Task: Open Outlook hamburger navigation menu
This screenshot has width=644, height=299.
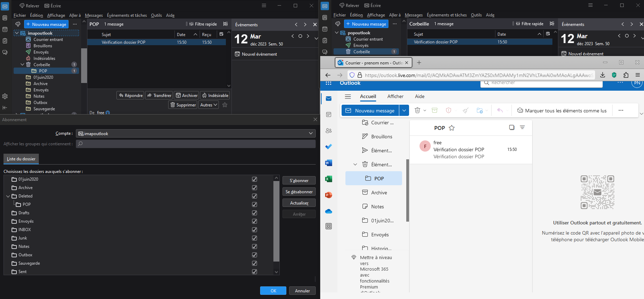Action: coord(348,97)
